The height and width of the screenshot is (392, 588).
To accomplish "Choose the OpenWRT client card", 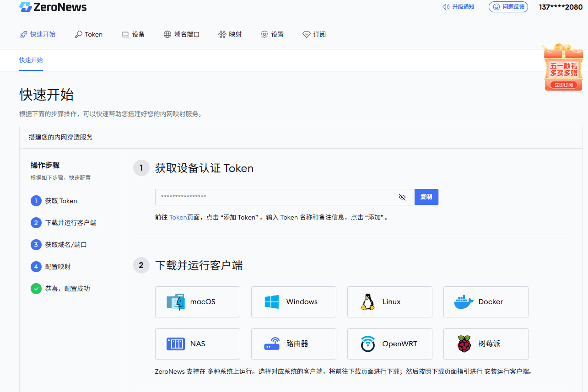I will point(390,344).
